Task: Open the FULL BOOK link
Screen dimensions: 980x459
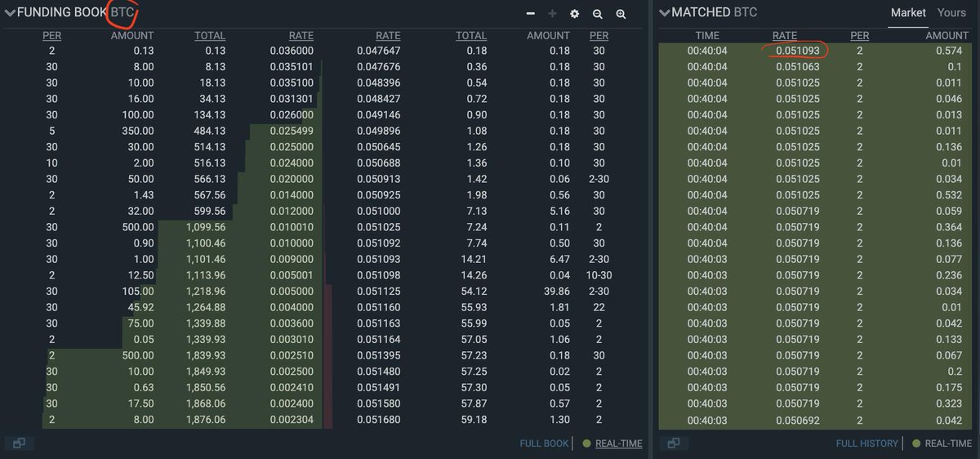Action: (544, 443)
